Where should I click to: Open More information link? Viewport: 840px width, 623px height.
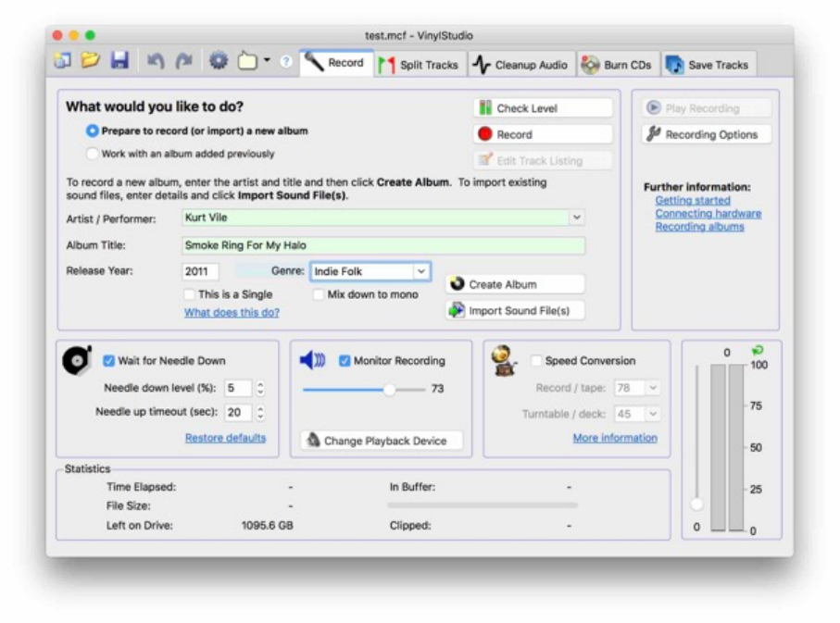pos(615,438)
